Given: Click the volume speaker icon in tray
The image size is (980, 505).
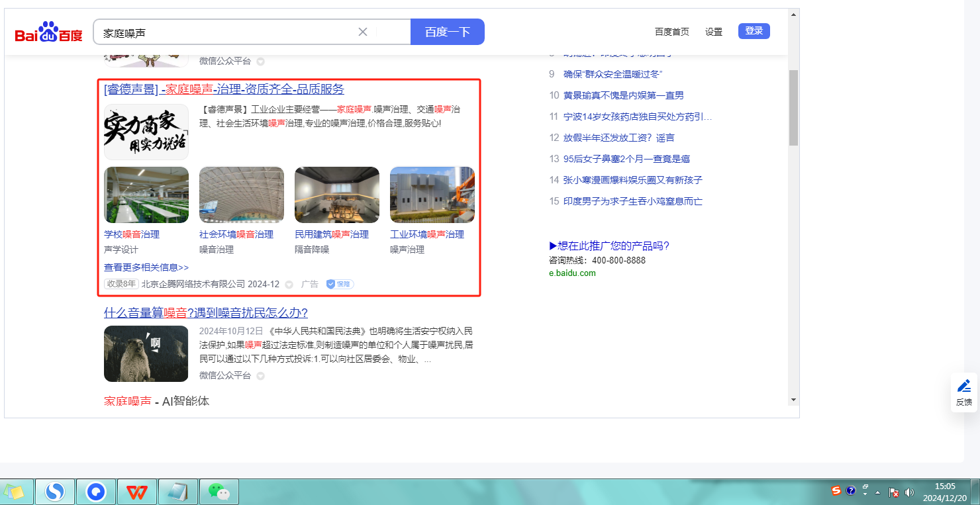Looking at the screenshot, I should pos(909,492).
